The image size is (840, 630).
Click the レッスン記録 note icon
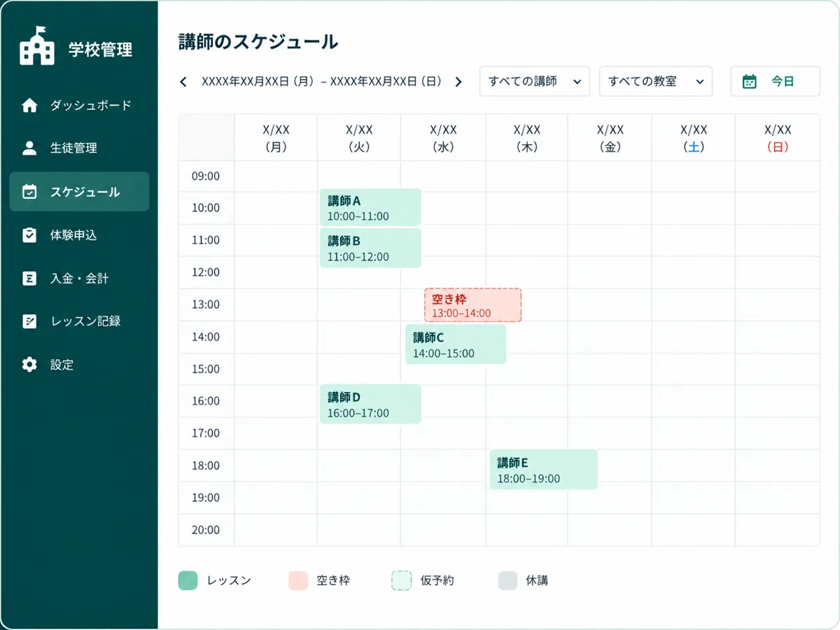tap(29, 321)
